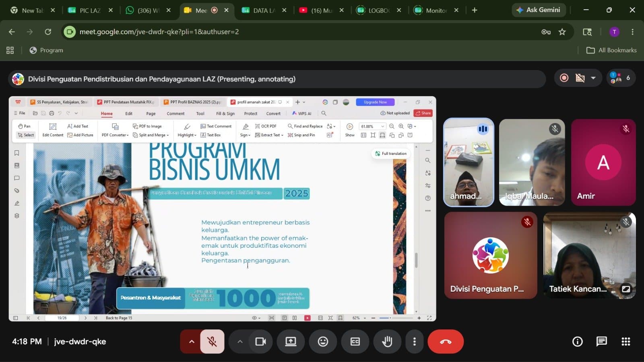Click the address bar URL

click(x=159, y=32)
